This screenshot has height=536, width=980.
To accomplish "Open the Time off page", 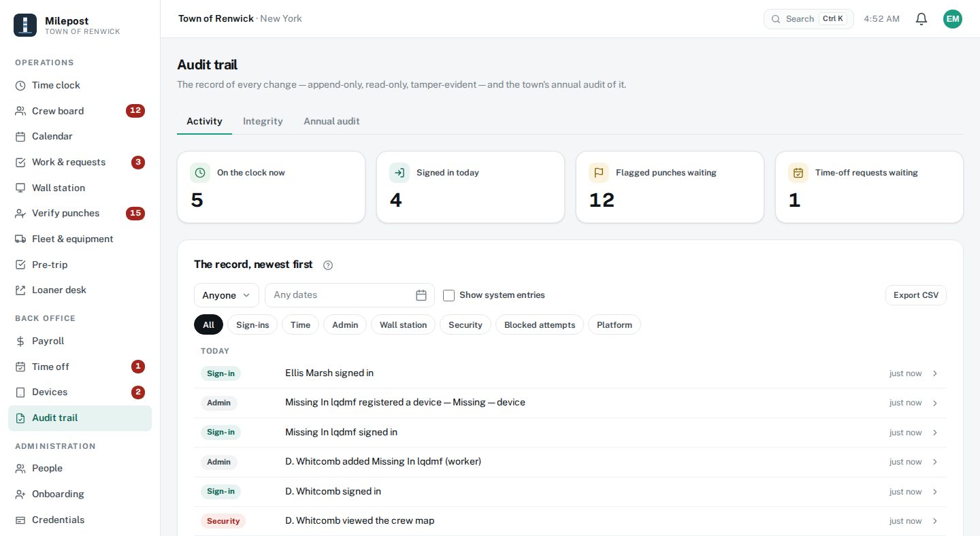I will tap(80, 367).
